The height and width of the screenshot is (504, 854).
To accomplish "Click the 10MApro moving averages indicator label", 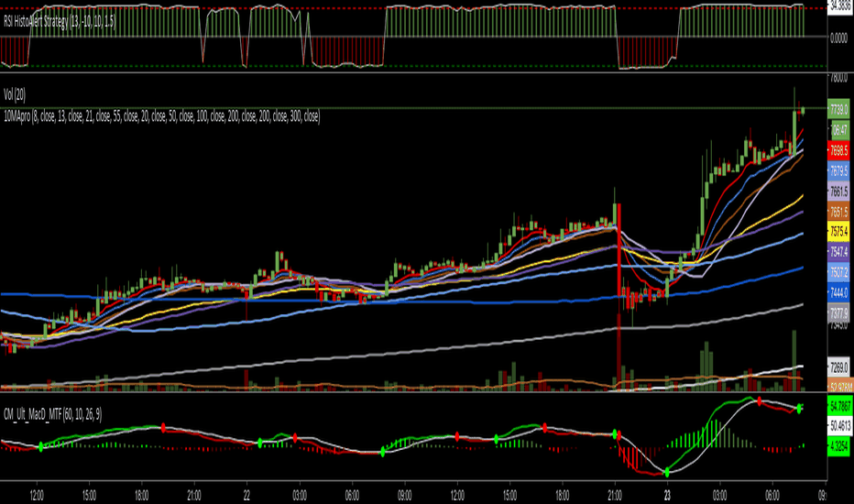I will click(162, 116).
